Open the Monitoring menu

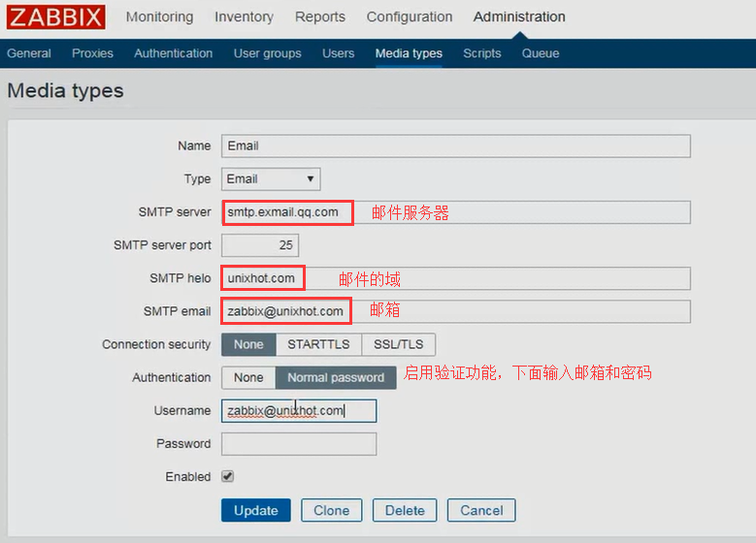click(159, 16)
